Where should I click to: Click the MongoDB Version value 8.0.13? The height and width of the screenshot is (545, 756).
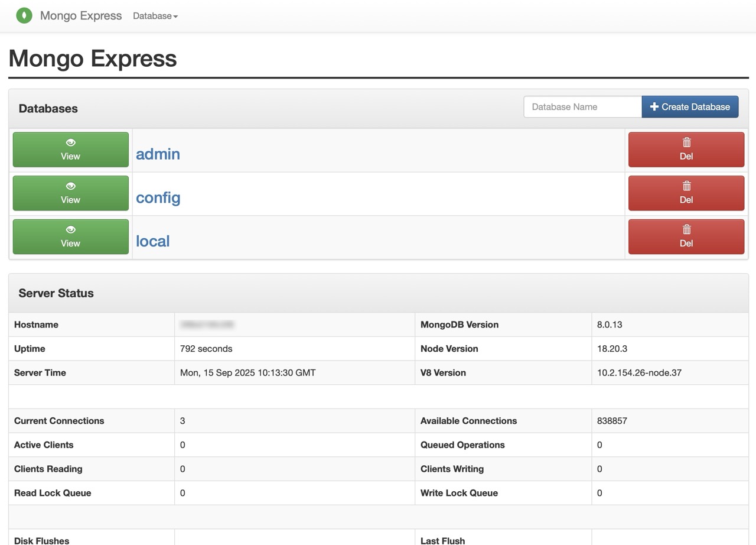coord(610,325)
